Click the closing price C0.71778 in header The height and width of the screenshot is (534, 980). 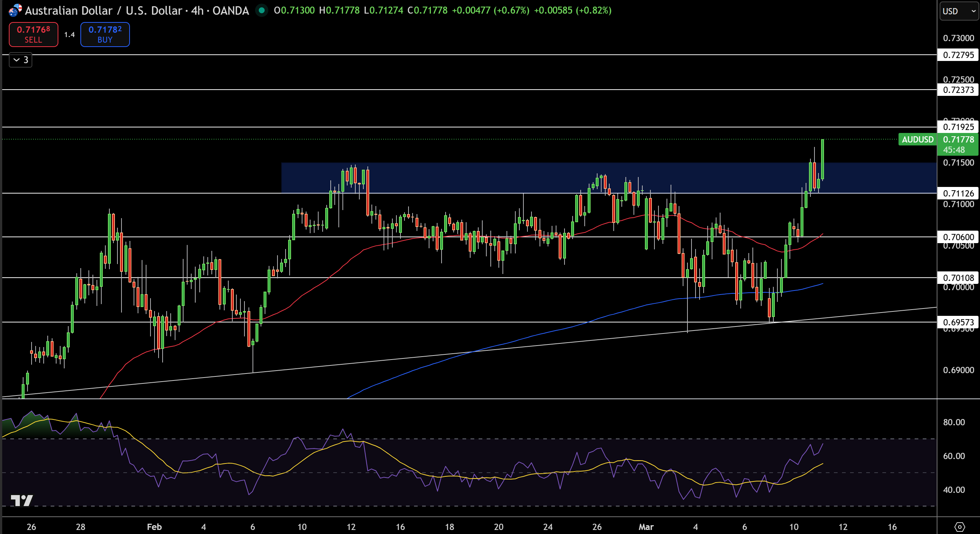pos(428,10)
